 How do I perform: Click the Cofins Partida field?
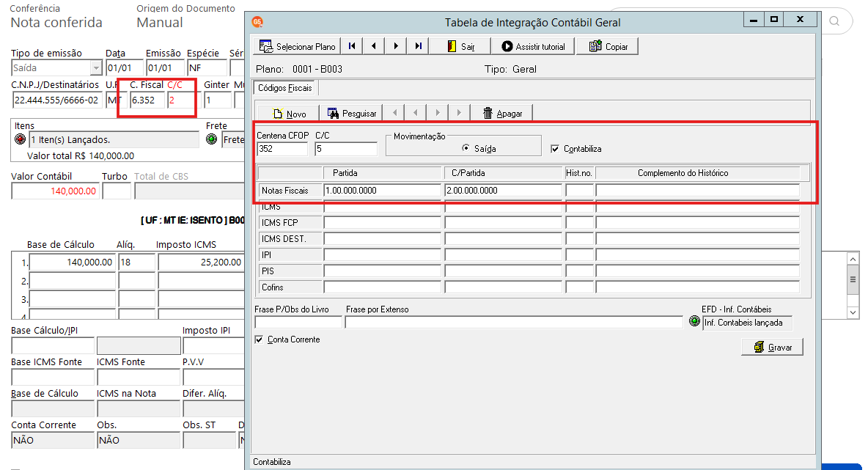click(x=383, y=287)
